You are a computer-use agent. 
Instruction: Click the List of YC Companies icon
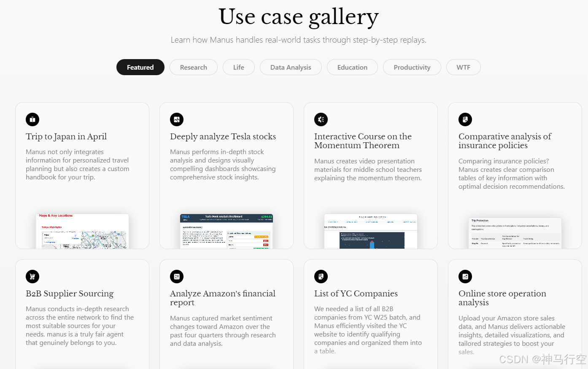(x=321, y=277)
